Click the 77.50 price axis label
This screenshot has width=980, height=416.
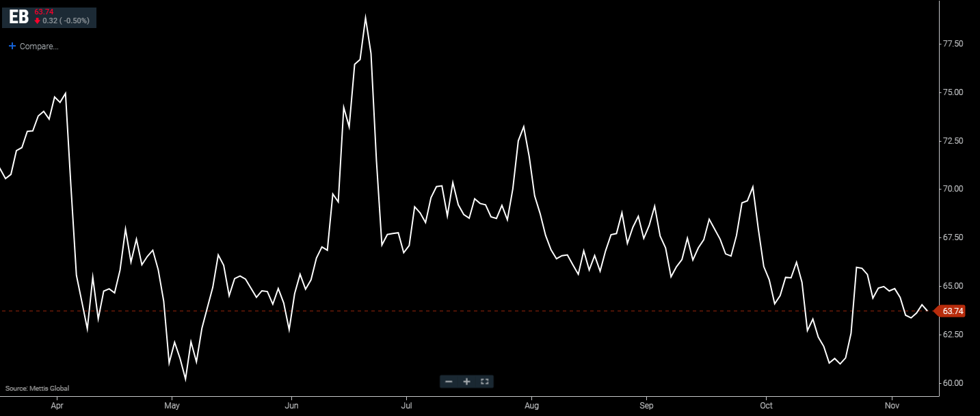click(953, 44)
